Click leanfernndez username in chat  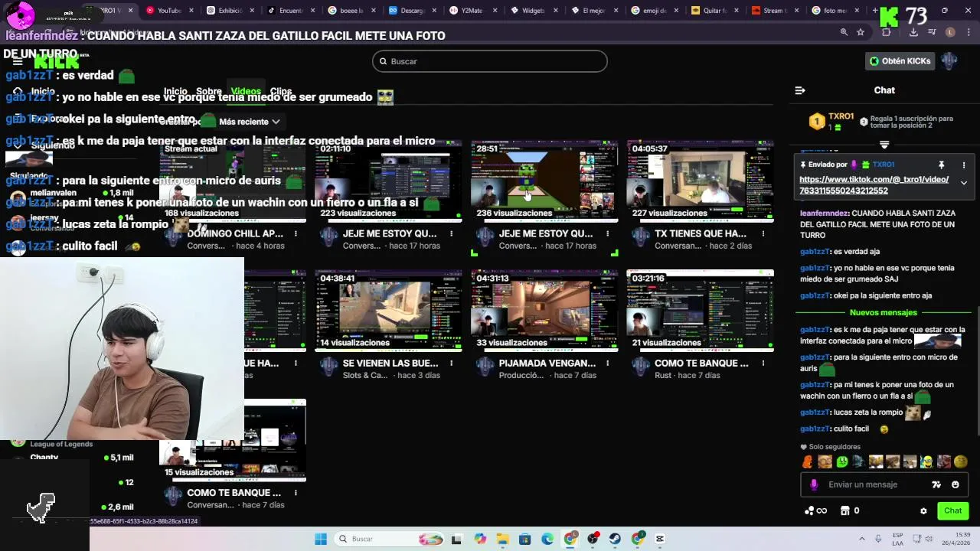[x=824, y=214]
